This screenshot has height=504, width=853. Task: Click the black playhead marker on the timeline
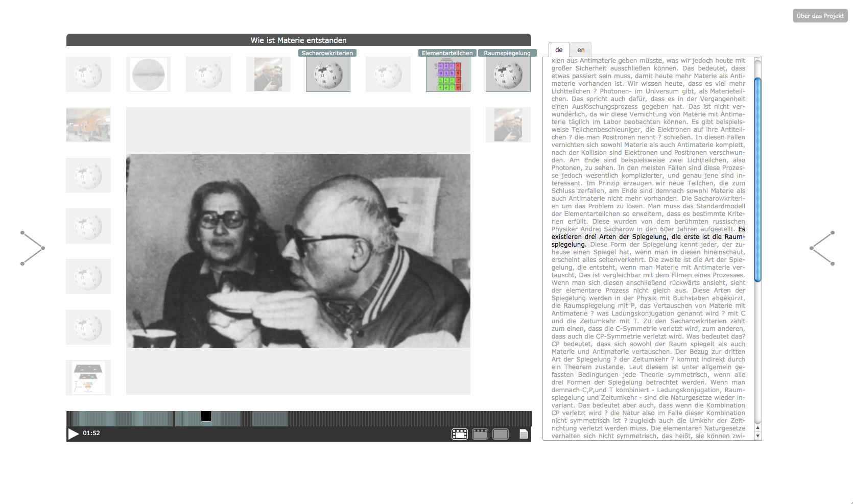pyautogui.click(x=206, y=416)
